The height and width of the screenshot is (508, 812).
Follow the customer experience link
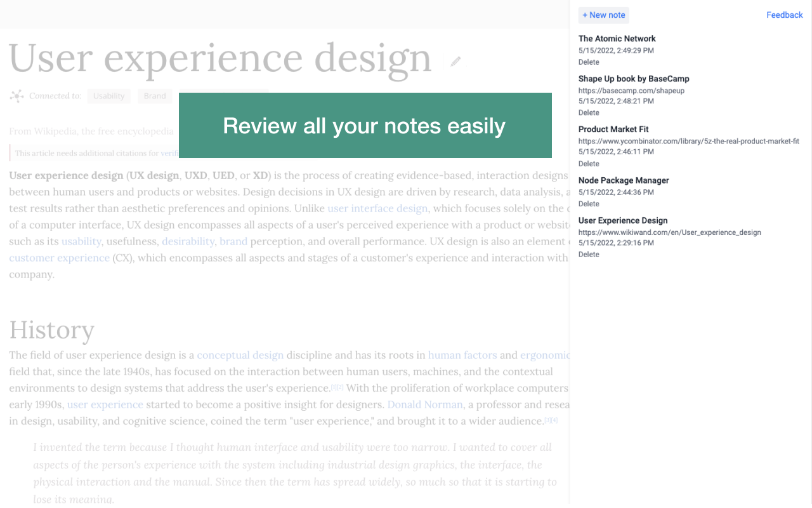[59, 258]
